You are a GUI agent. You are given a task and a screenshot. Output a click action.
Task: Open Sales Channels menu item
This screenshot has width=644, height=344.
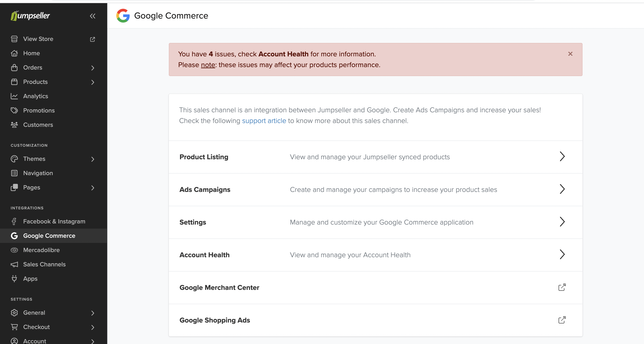pyautogui.click(x=44, y=264)
